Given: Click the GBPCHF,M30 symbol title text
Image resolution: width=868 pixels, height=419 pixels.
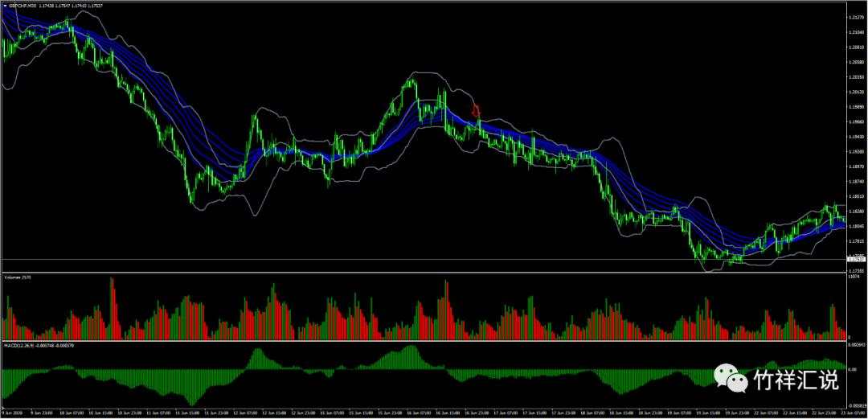Looking at the screenshot, I should 23,6.
